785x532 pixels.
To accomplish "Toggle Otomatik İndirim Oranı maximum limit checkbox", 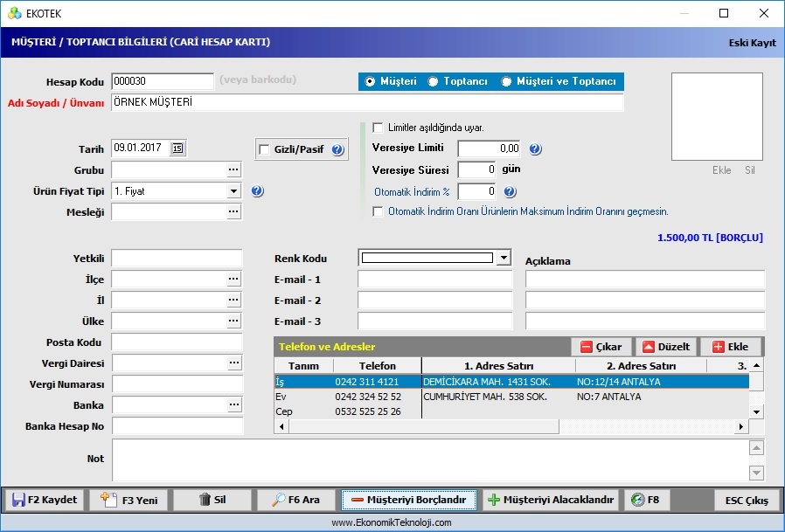I will click(x=378, y=211).
